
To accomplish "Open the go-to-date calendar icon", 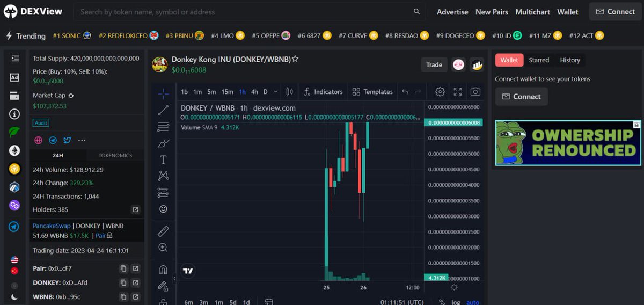I will pos(269,302).
